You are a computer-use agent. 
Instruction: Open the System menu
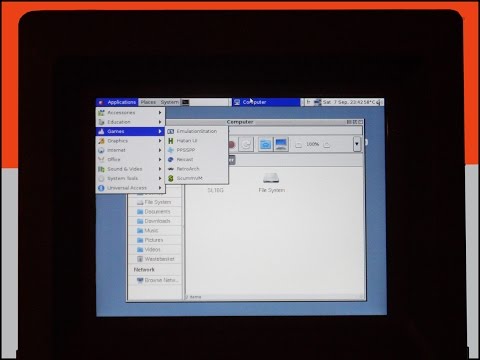[169, 102]
